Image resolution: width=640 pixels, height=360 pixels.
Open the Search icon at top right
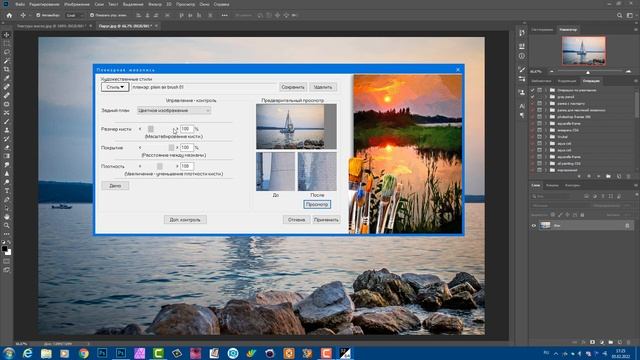tap(620, 16)
